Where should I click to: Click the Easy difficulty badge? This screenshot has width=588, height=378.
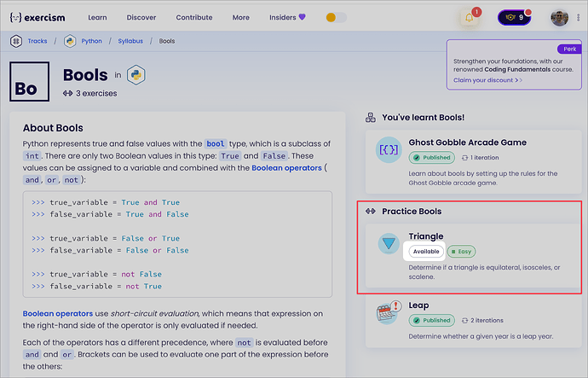[461, 252]
